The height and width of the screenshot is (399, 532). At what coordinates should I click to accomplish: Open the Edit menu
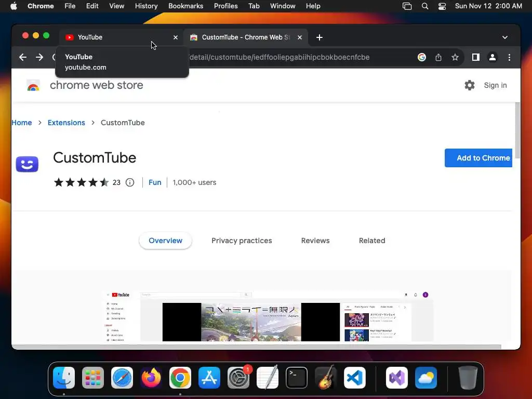[x=92, y=6]
